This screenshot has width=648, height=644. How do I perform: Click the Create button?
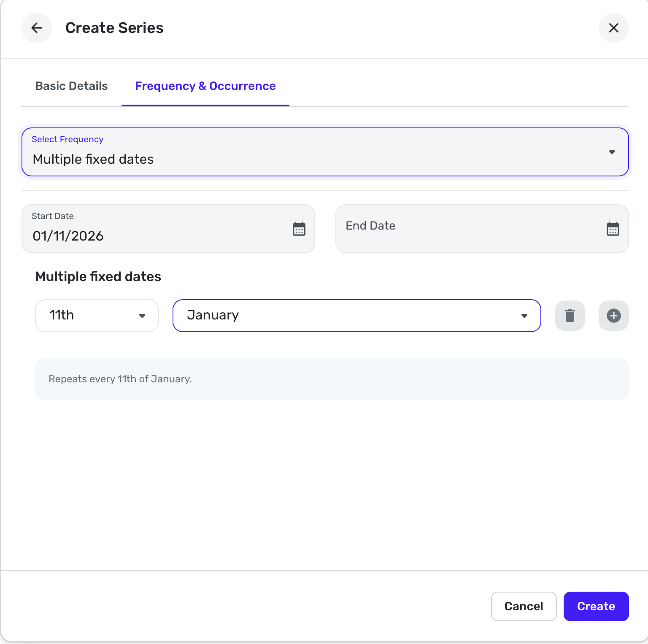coord(596,606)
